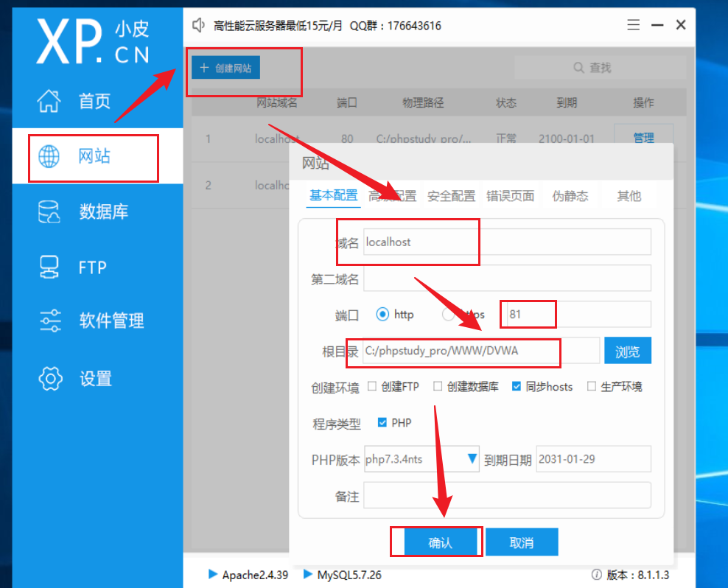
Task: Click the 查找 search box
Action: pos(600,68)
